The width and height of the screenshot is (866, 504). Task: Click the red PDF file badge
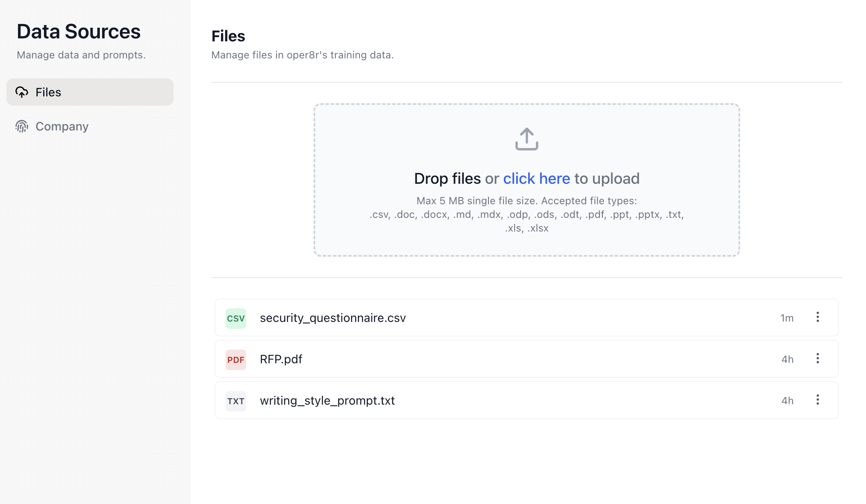point(236,360)
